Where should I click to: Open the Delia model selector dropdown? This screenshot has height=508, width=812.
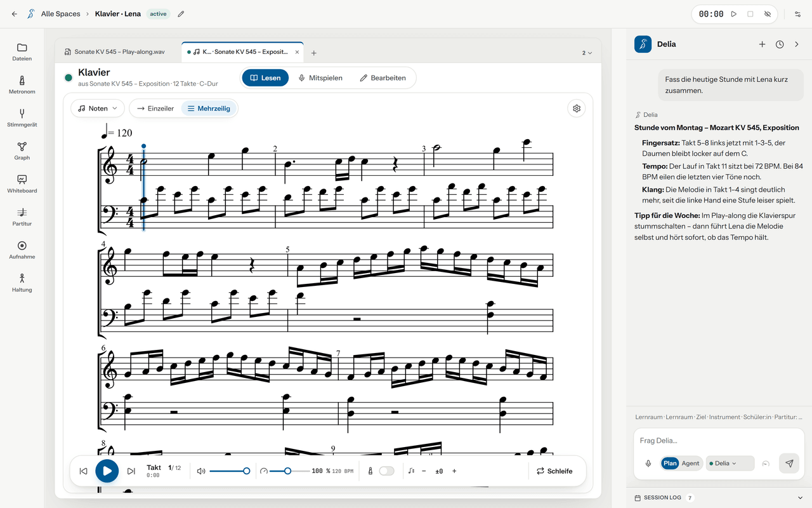point(730,464)
